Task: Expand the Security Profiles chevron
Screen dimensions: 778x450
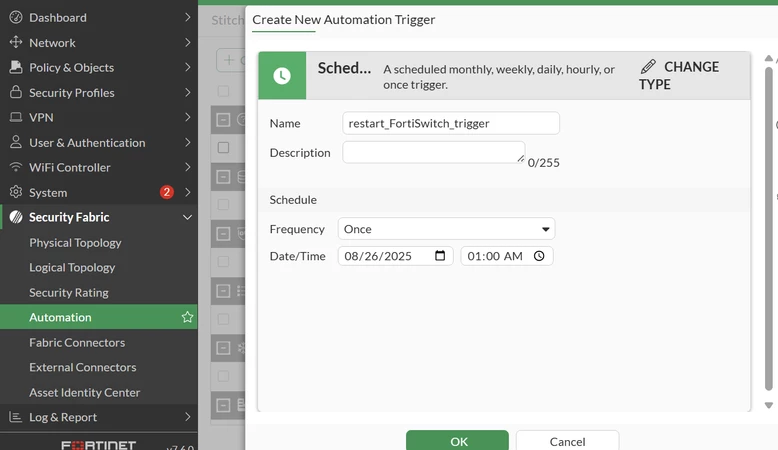Action: [188, 92]
